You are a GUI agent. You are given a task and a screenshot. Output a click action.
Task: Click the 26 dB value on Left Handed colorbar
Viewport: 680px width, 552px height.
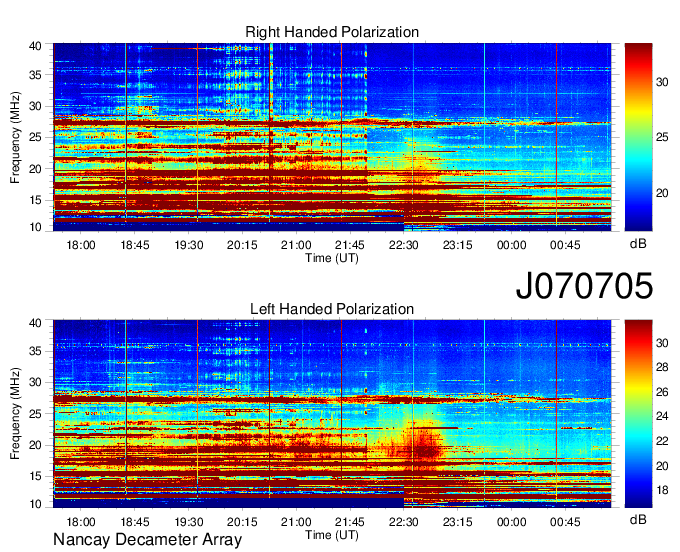point(662,392)
